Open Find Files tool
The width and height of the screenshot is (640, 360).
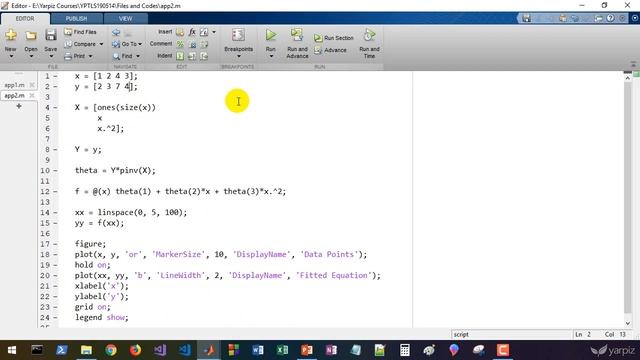80,32
